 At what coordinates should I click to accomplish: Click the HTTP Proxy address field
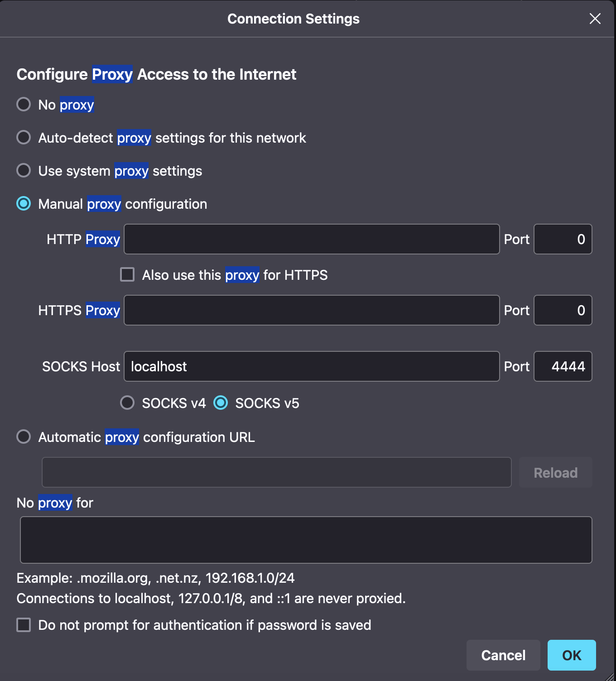pos(312,239)
